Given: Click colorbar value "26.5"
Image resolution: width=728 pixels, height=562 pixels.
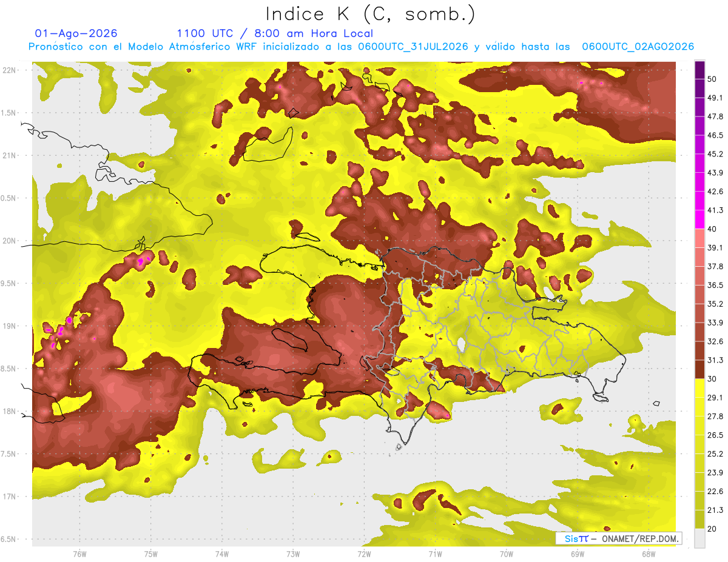Looking at the screenshot, I should click(715, 435).
